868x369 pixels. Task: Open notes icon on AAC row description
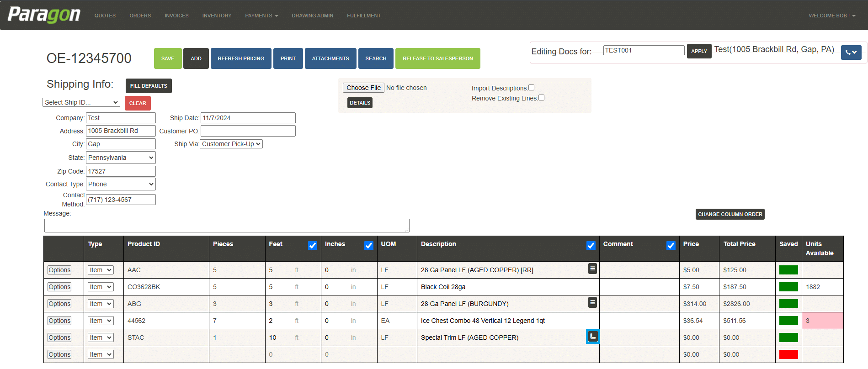pyautogui.click(x=592, y=269)
